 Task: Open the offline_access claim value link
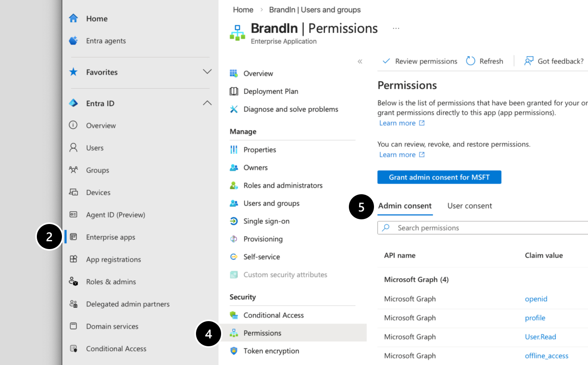(546, 356)
